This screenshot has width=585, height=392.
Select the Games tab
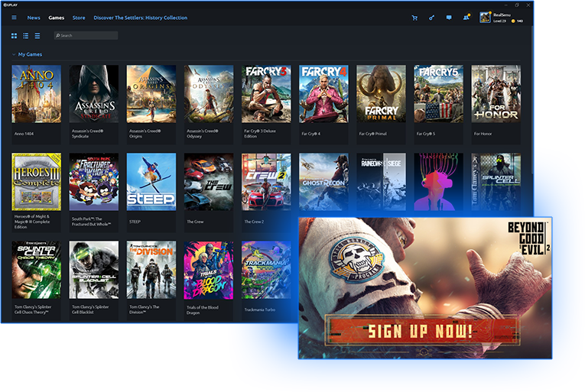pyautogui.click(x=57, y=18)
